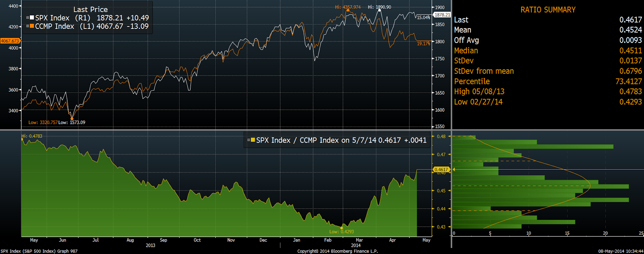Click the RATIO SUMMARY heading
This screenshot has height=254, width=644.
(548, 10)
